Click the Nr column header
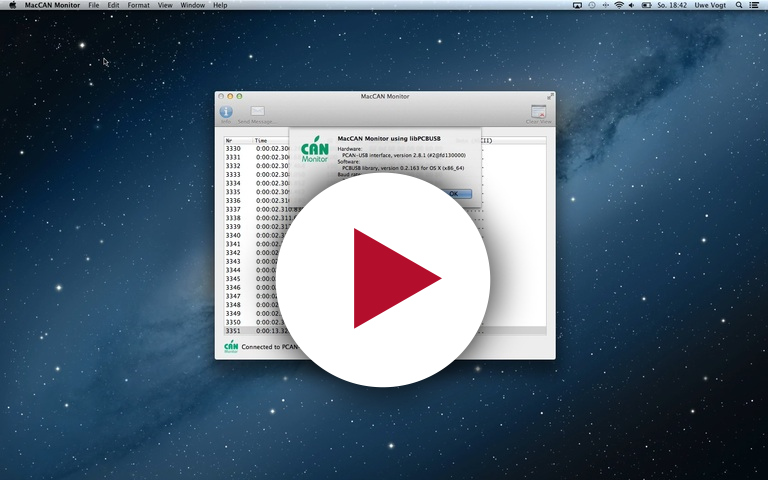768x480 pixels. (x=239, y=141)
